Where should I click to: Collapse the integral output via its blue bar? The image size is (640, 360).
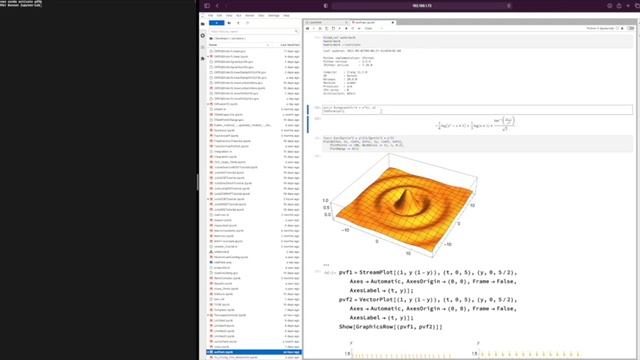(308, 124)
